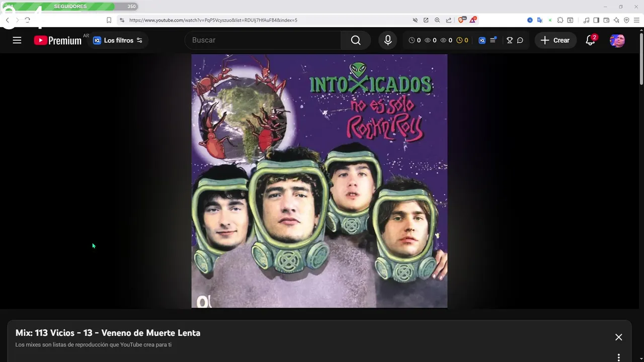Open notifications bell with 2 badge

591,40
